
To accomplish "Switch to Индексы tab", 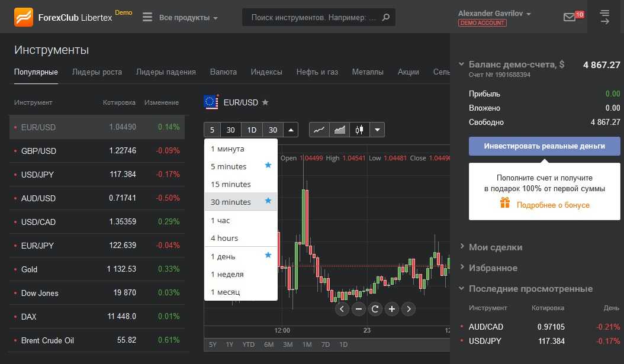I will click(266, 72).
